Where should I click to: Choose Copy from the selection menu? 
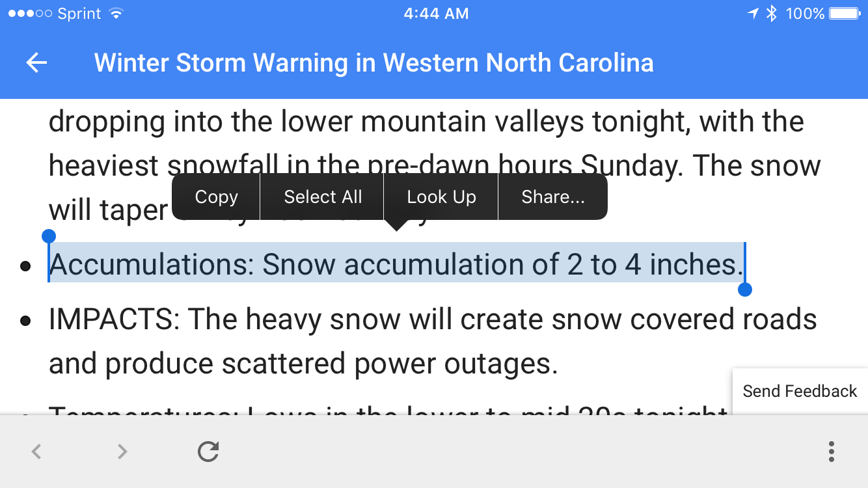(x=216, y=197)
